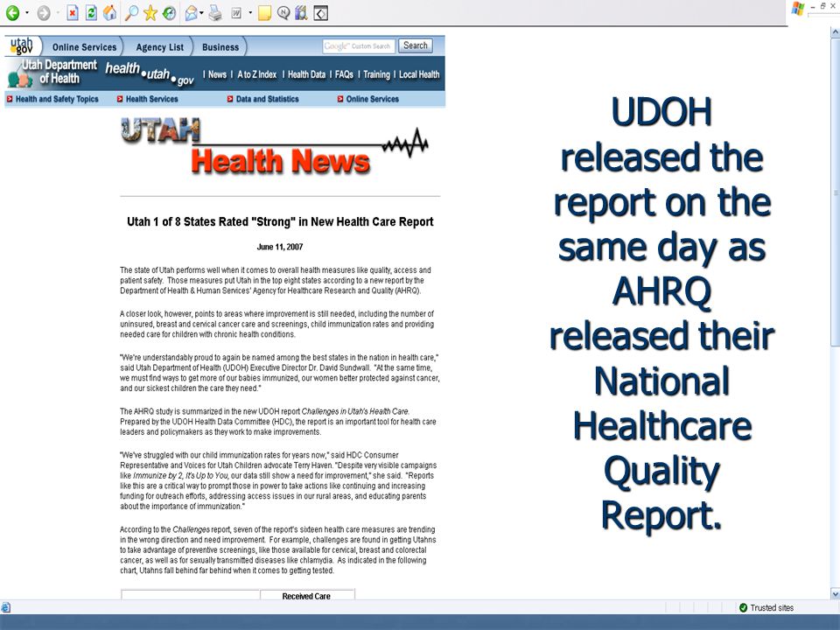Click the health.utah.gov logo
Screen dimensions: 840x630
(150, 73)
